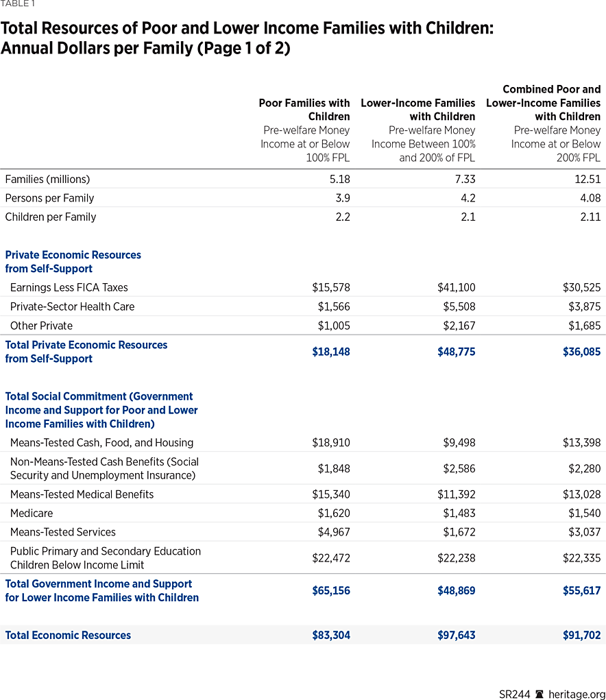Click the Lower-Income Families with Children header

click(418, 110)
